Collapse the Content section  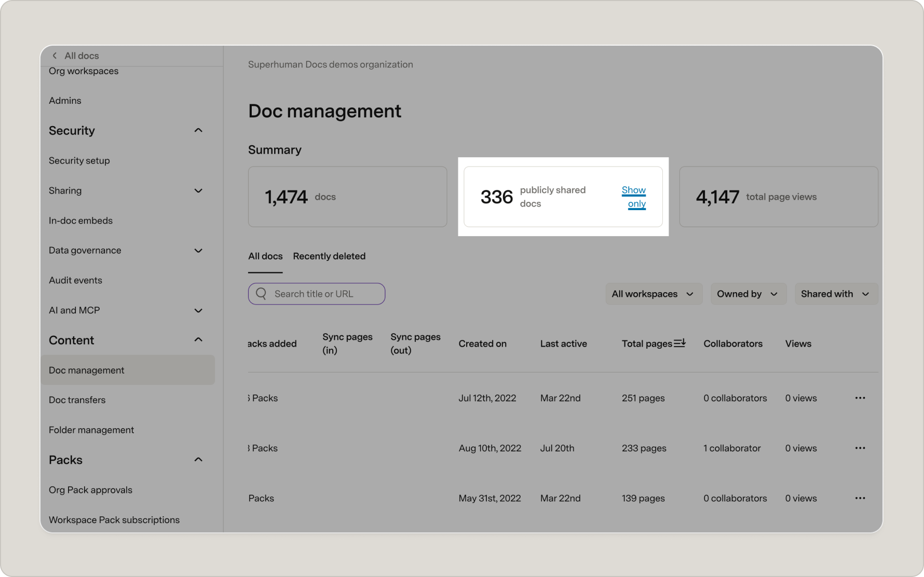click(198, 340)
